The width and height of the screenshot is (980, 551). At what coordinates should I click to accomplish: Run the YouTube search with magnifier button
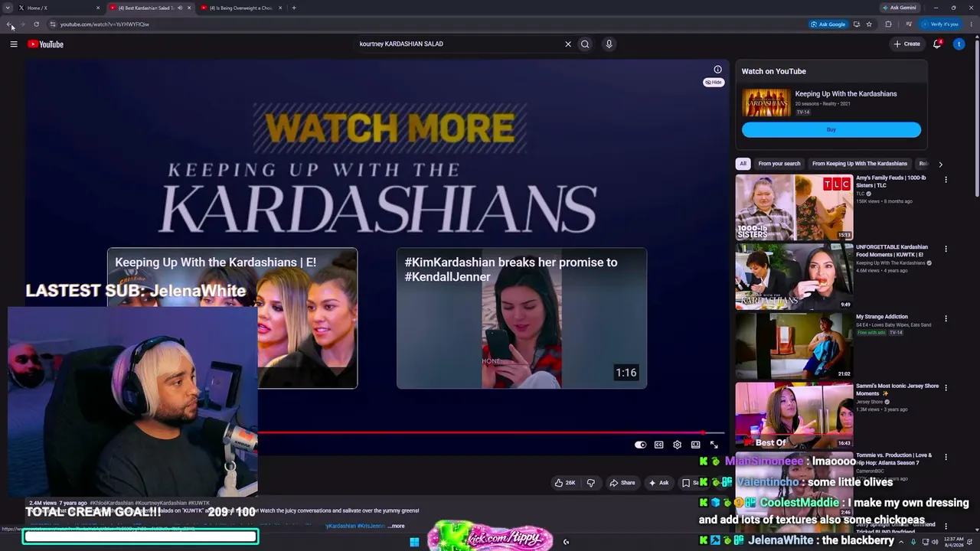tap(585, 44)
